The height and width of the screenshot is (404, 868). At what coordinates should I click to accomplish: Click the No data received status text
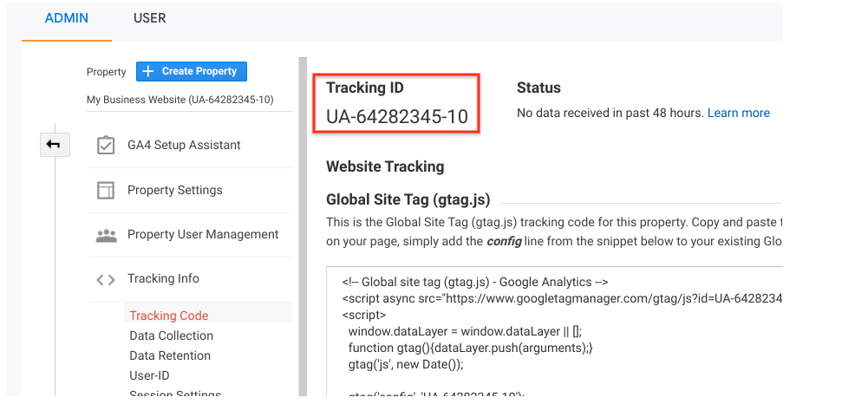[610, 113]
